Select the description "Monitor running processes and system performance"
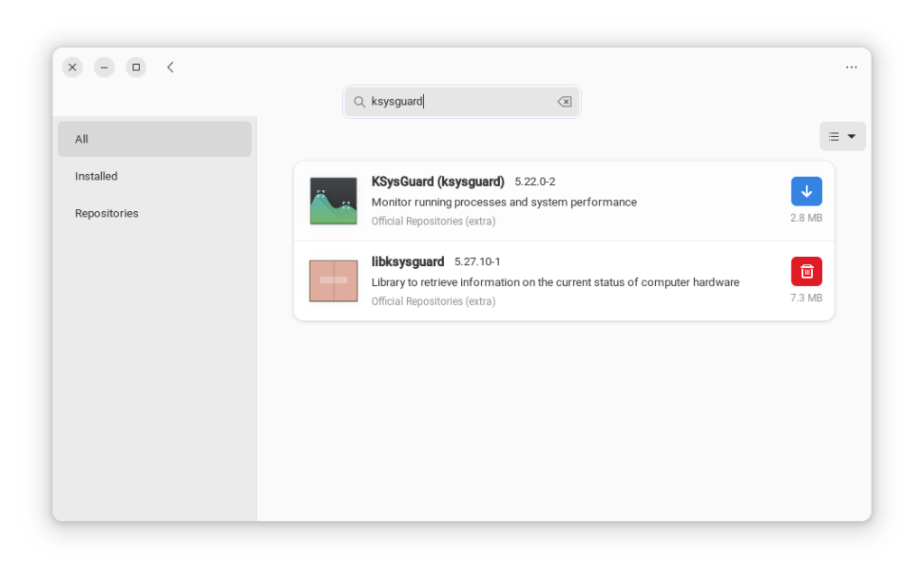Viewport: 924px width, 579px height. coord(504,202)
